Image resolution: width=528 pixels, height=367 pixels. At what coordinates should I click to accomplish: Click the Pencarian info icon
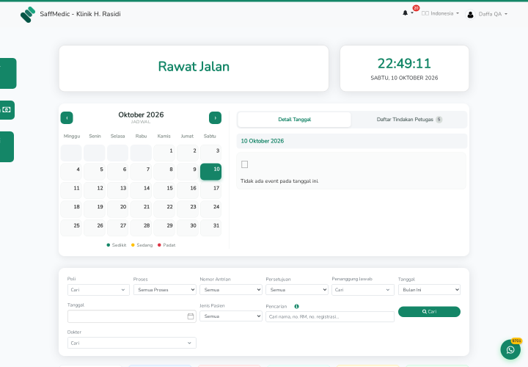296,306
